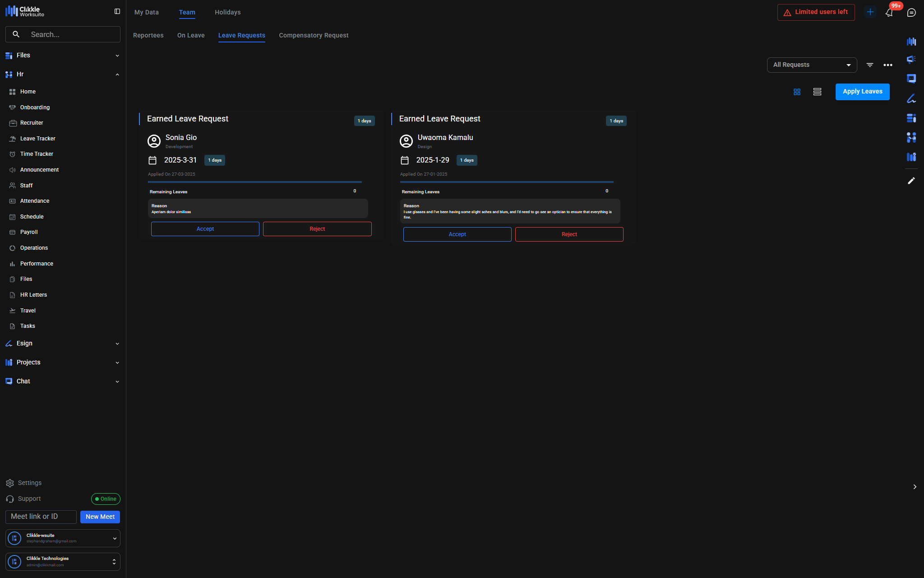
Task: Switch to grid card view
Action: [x=797, y=92]
